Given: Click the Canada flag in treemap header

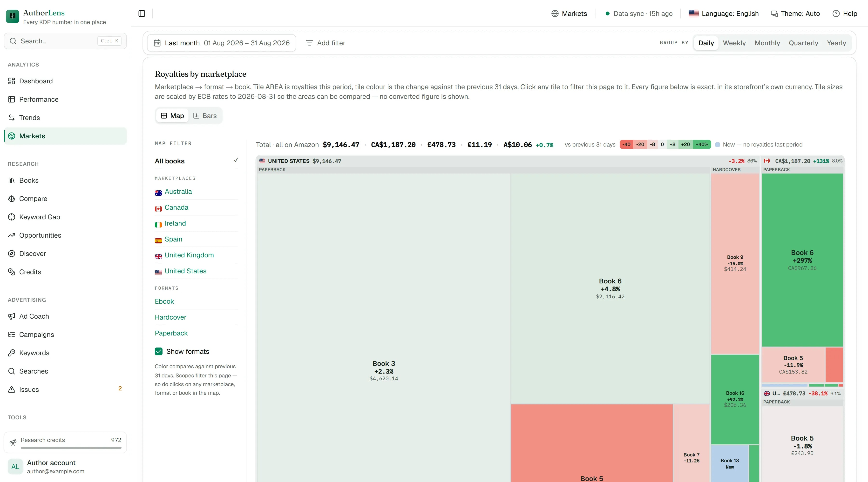Looking at the screenshot, I should click(x=766, y=161).
